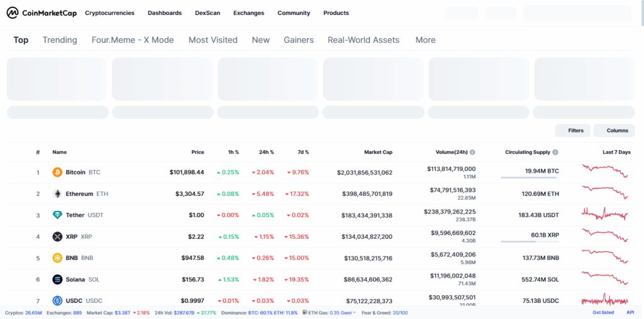
Task: Click the XRP coin icon
Action: 57,237
